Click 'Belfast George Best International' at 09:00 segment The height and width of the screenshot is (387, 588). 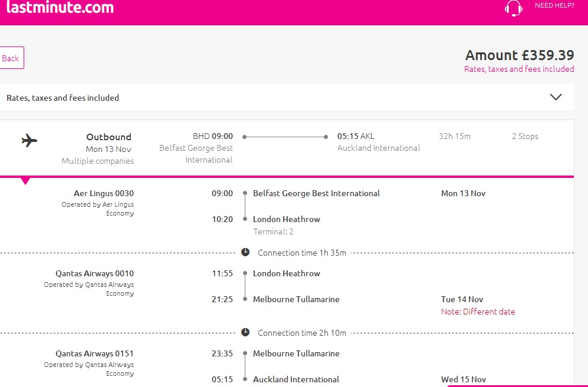coord(317,193)
